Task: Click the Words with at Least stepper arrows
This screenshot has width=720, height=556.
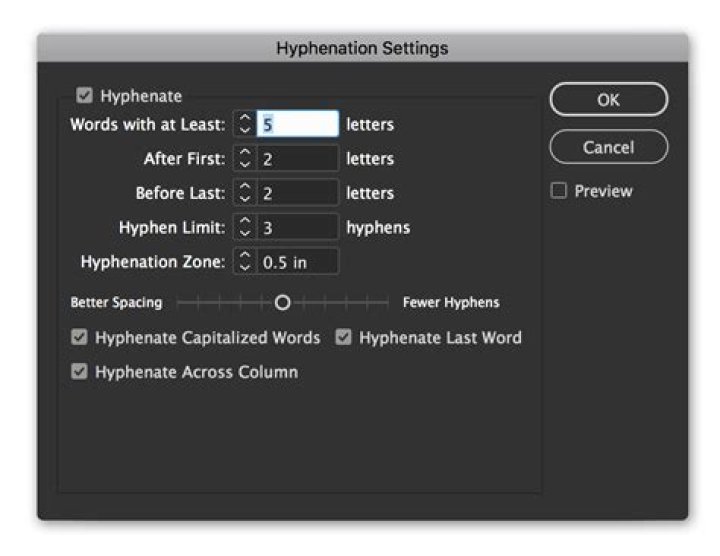Action: [x=245, y=125]
